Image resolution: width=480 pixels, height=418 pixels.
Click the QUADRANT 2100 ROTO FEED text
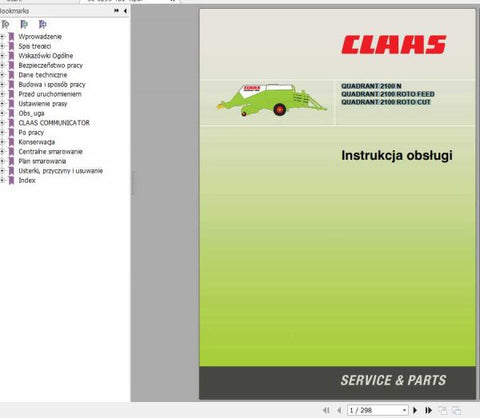388,94
